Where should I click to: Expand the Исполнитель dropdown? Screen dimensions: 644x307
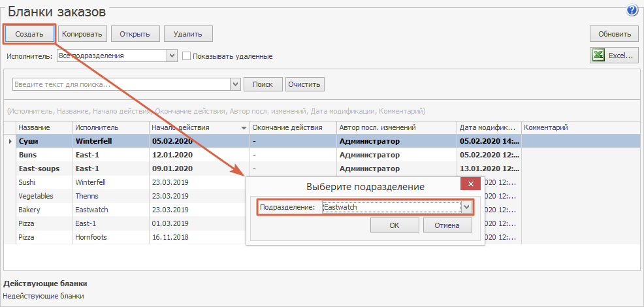point(172,56)
